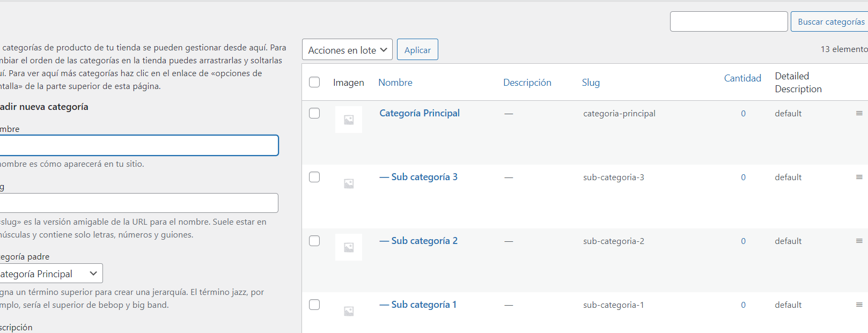Open the Sub categoría 2 link
Viewport: 868px width, 333px height.
coord(418,241)
